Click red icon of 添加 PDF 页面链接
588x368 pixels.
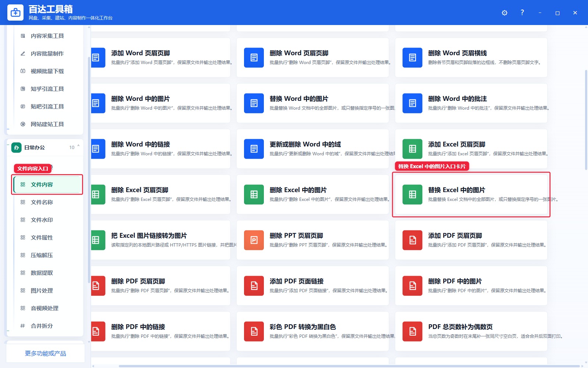pos(254,286)
